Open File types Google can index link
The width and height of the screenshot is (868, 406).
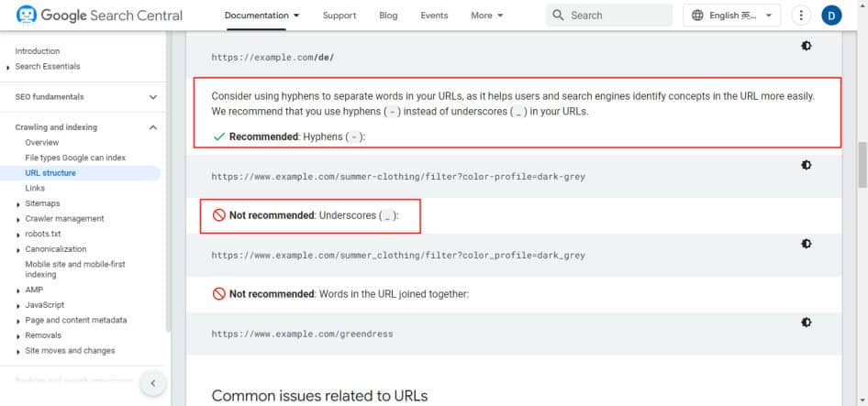[x=75, y=158]
